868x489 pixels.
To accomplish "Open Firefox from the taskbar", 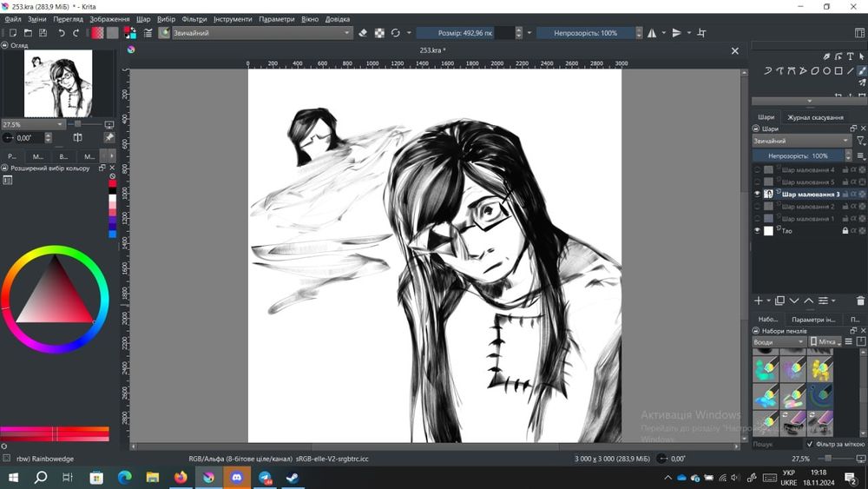I will 181,478.
